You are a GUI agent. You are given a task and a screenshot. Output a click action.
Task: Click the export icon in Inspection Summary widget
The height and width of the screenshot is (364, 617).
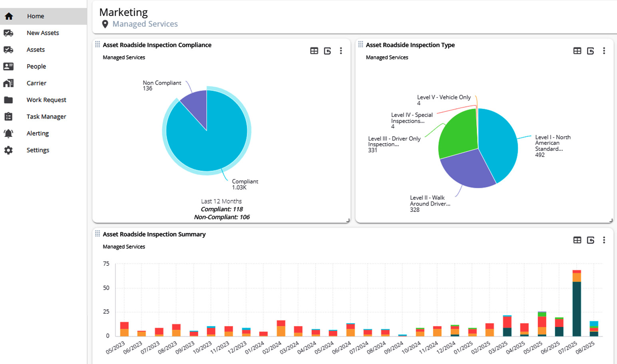point(590,240)
